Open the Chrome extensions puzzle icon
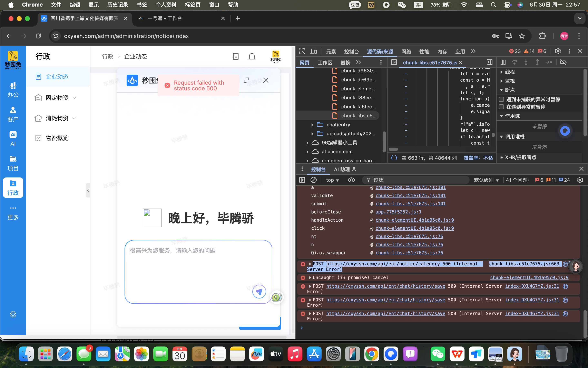 (x=542, y=36)
